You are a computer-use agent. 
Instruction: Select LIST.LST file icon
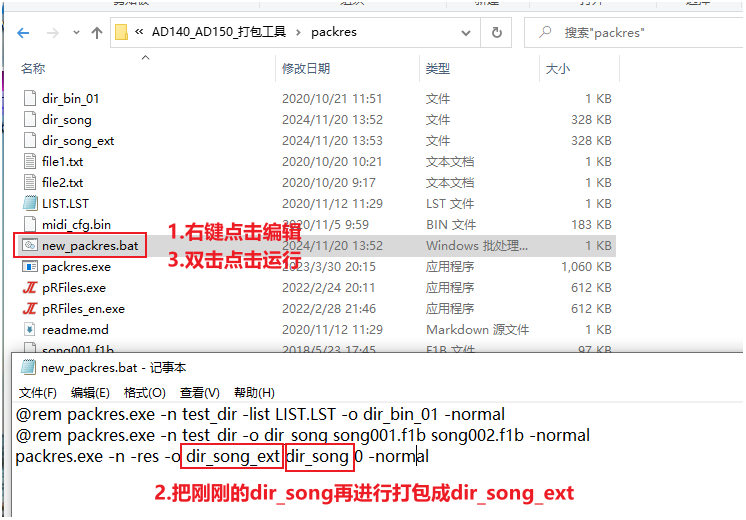[x=29, y=203]
